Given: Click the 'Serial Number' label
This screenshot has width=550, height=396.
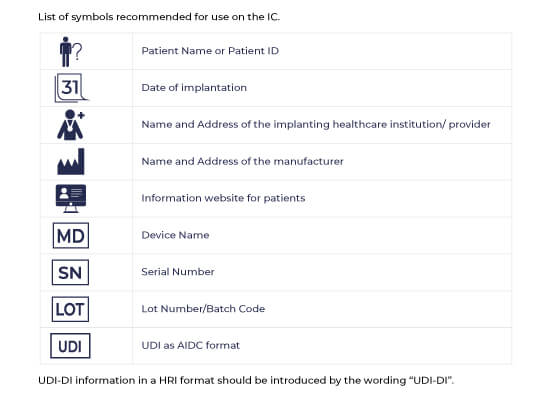Looking at the screenshot, I should coord(178,272).
